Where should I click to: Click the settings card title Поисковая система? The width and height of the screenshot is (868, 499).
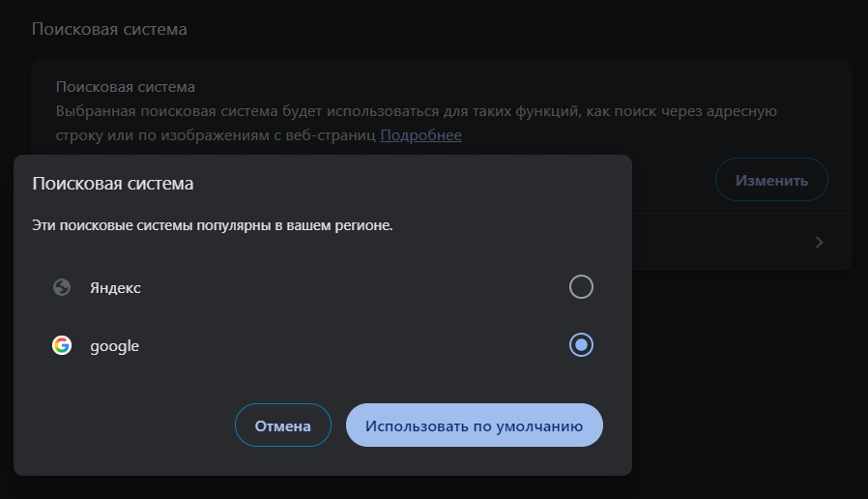(126, 87)
